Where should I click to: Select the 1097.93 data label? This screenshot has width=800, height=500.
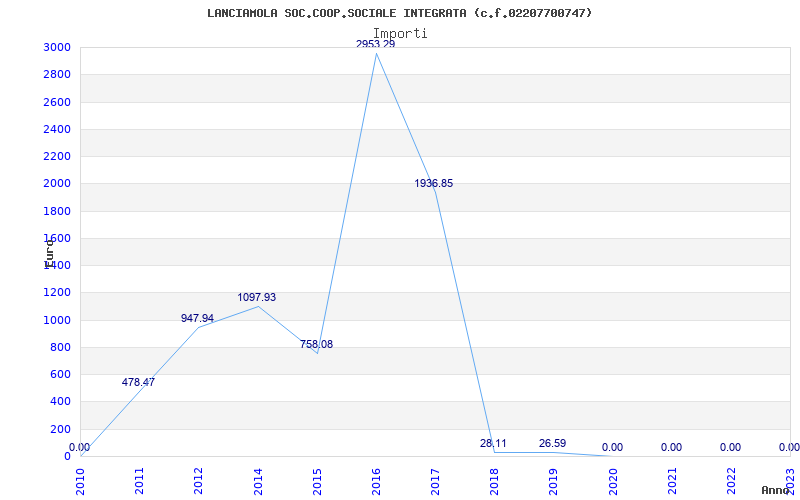coord(257,297)
